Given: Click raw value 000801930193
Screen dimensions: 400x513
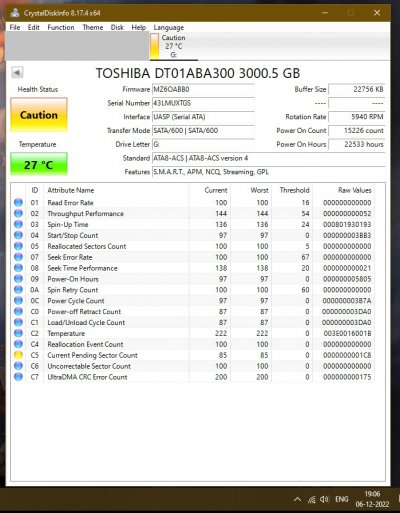Looking at the screenshot, I should click(x=347, y=224).
